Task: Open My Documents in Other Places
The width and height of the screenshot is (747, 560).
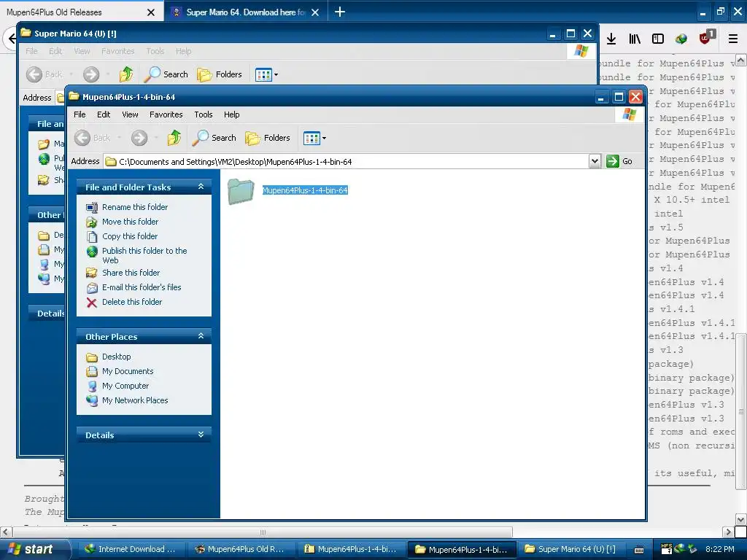Action: [x=128, y=371]
